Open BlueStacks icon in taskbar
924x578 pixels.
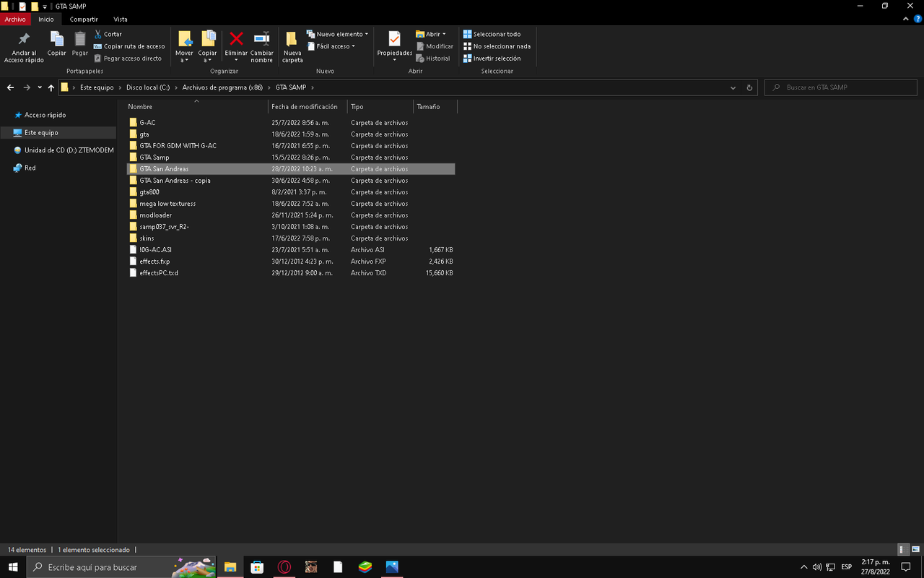[x=365, y=567]
